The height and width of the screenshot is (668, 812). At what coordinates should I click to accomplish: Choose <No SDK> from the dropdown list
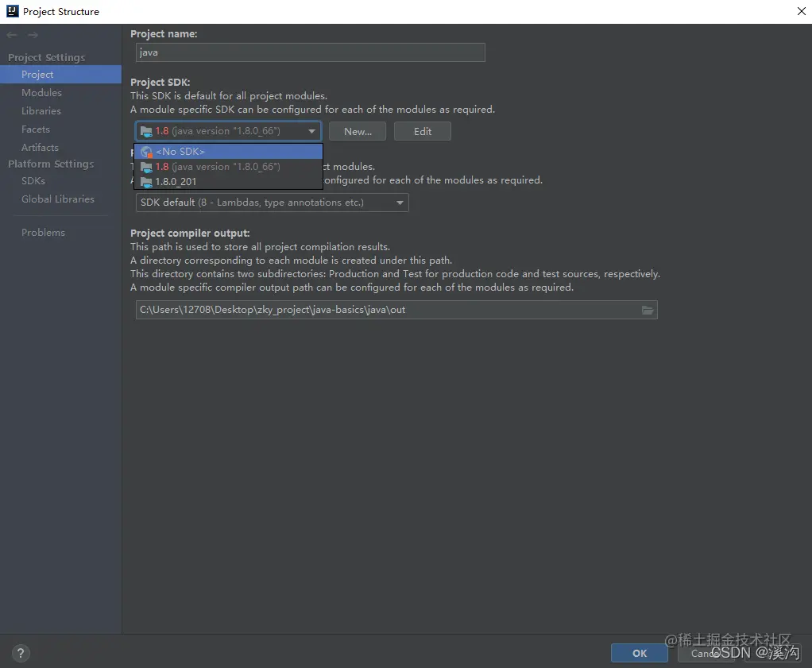coord(228,152)
